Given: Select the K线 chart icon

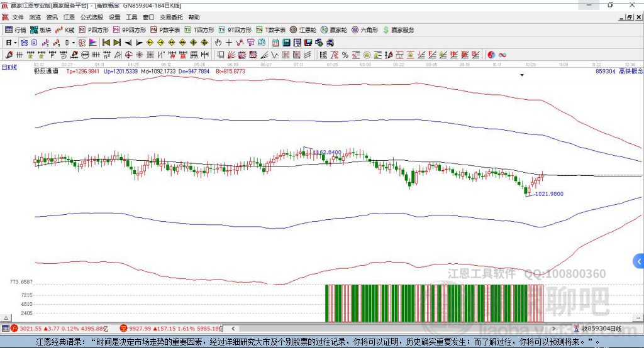Looking at the screenshot, I should pos(65,30).
